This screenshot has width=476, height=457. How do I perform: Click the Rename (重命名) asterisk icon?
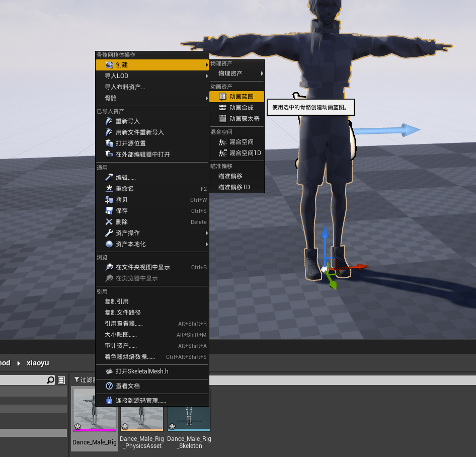point(109,189)
